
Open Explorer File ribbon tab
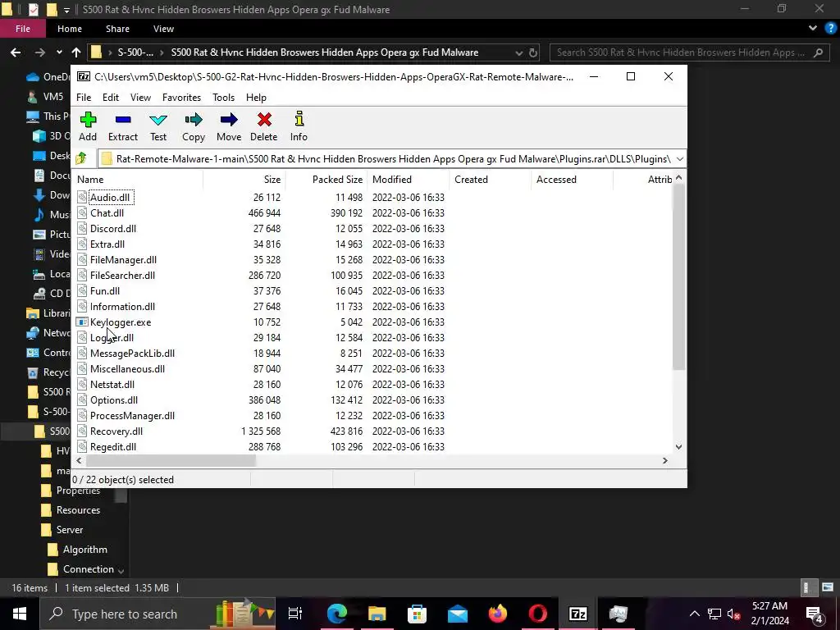pos(22,29)
